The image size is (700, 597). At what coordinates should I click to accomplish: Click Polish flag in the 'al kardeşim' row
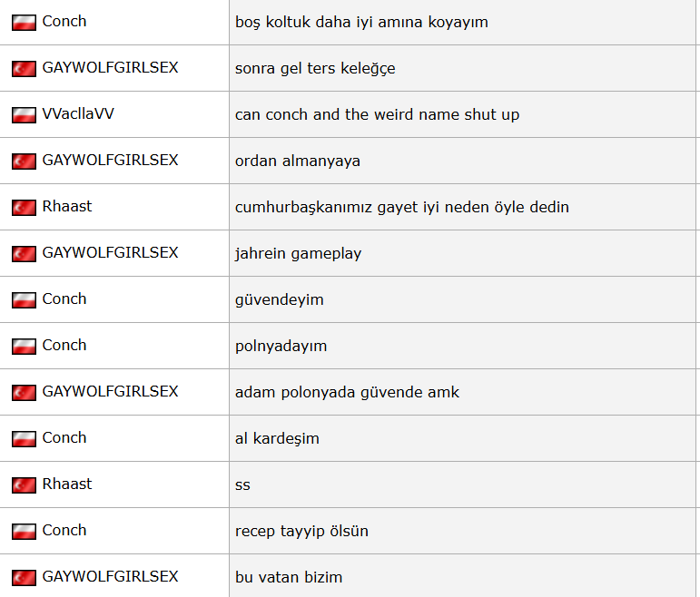(24, 439)
